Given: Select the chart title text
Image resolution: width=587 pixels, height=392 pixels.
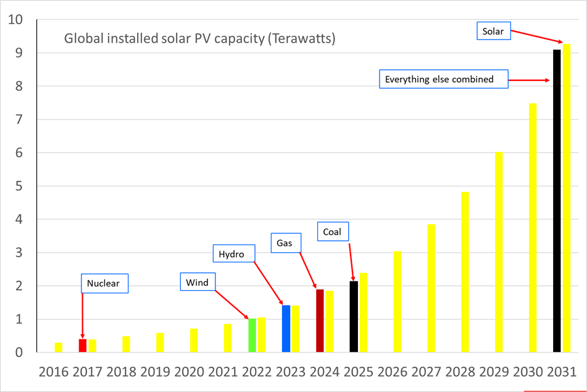Looking at the screenshot, I should click(199, 38).
